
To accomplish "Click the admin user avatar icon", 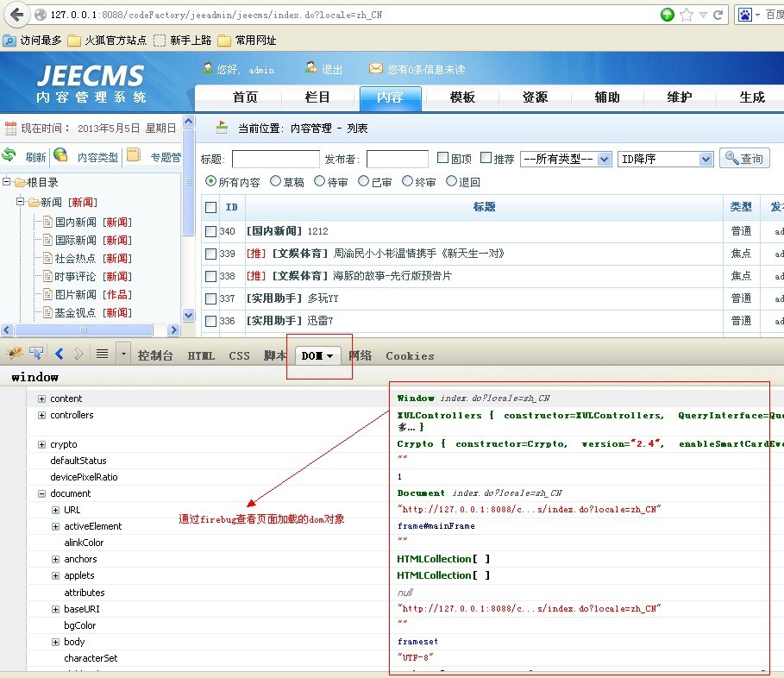I will point(208,68).
